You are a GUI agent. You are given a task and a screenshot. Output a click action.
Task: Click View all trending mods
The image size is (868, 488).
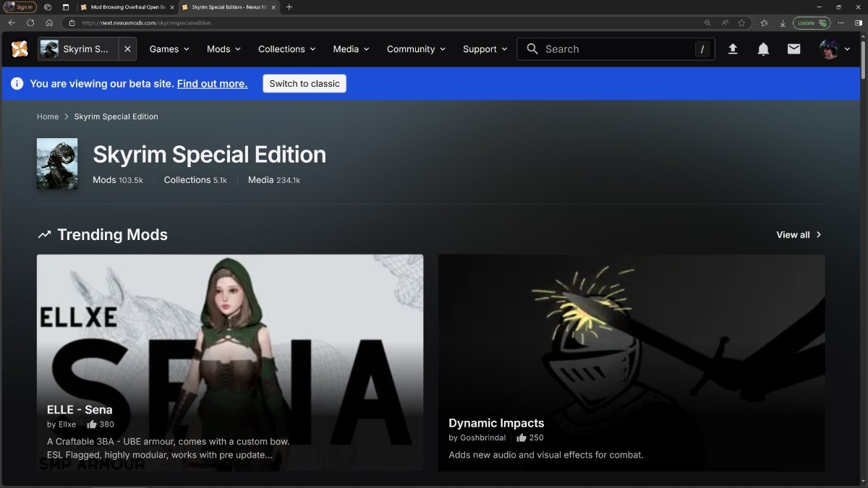point(793,235)
